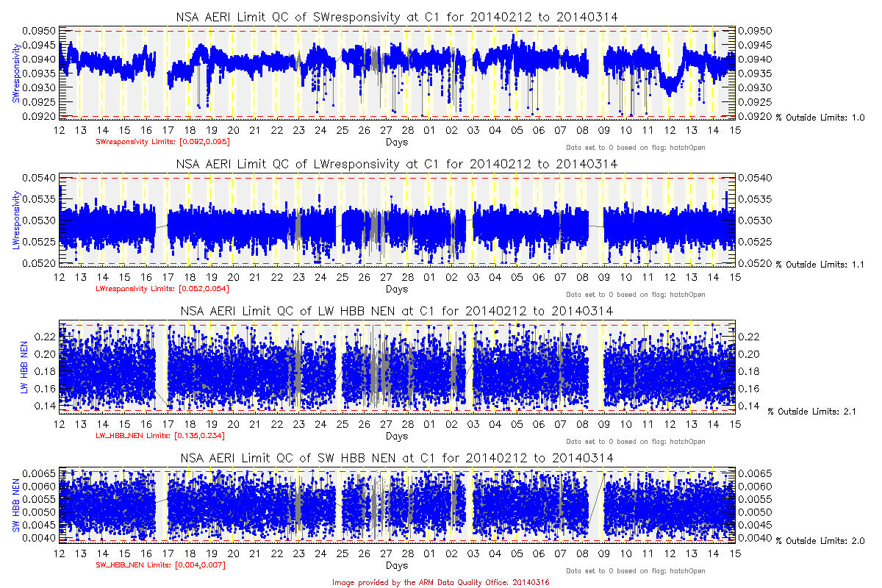
Task: Click the SWresponsivity plot title at top
Action: [396, 16]
